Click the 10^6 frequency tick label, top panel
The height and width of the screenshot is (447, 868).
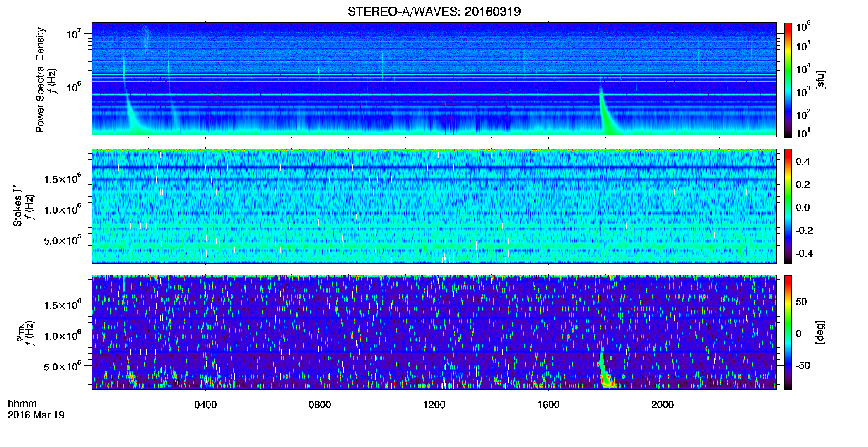[74, 87]
